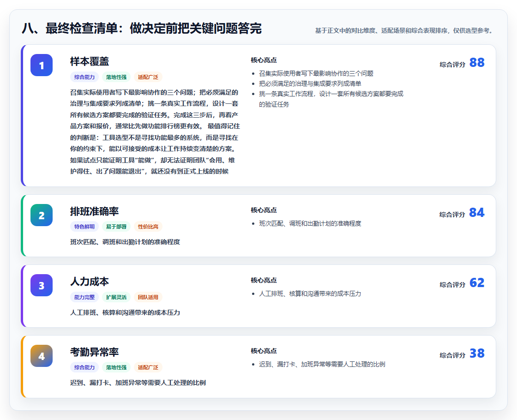Click the rank badge number 2
Image resolution: width=517 pixels, height=420 pixels.
42,215
